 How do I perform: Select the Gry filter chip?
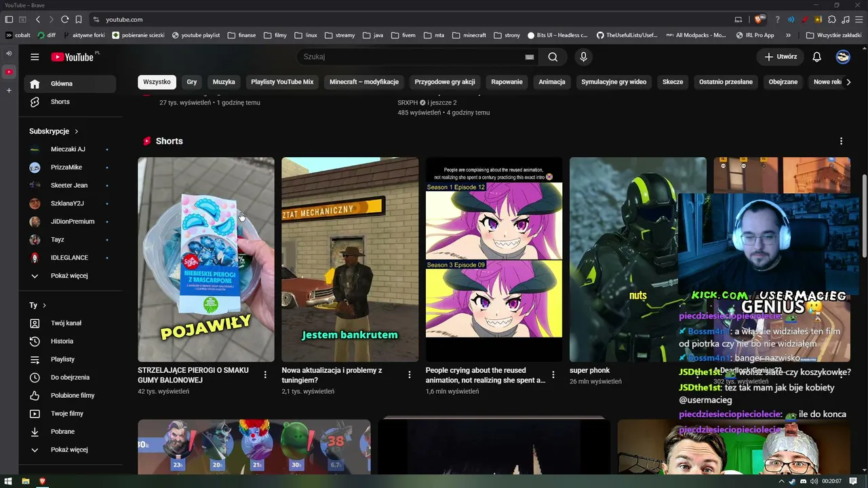[192, 82]
